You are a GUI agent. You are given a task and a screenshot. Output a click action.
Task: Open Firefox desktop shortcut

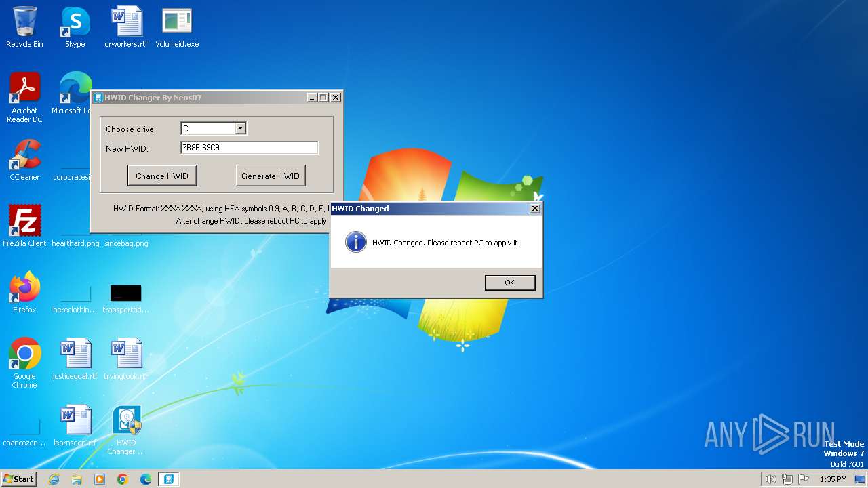click(x=24, y=292)
